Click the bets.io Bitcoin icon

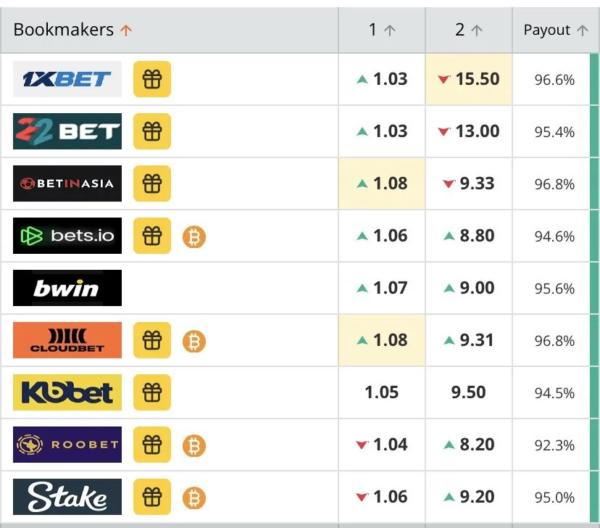[194, 236]
